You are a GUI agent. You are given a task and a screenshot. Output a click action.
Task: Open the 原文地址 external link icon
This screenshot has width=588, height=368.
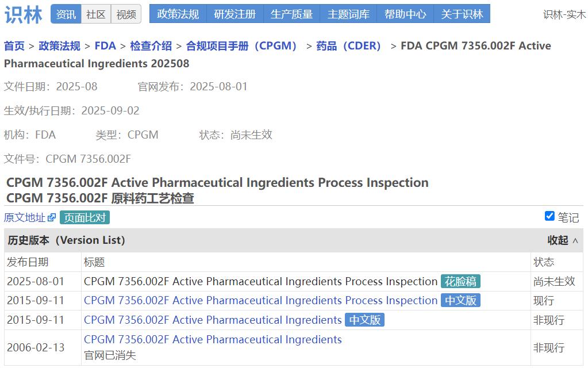[x=52, y=218]
